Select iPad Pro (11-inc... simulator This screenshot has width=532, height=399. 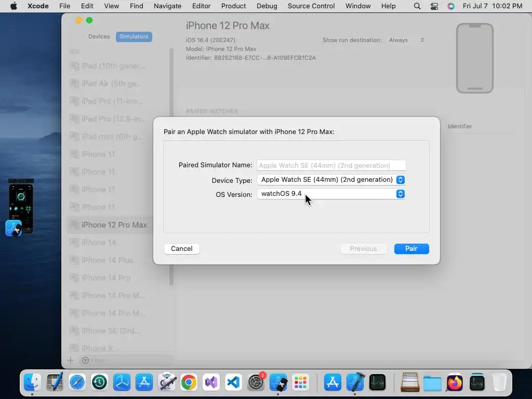111,101
